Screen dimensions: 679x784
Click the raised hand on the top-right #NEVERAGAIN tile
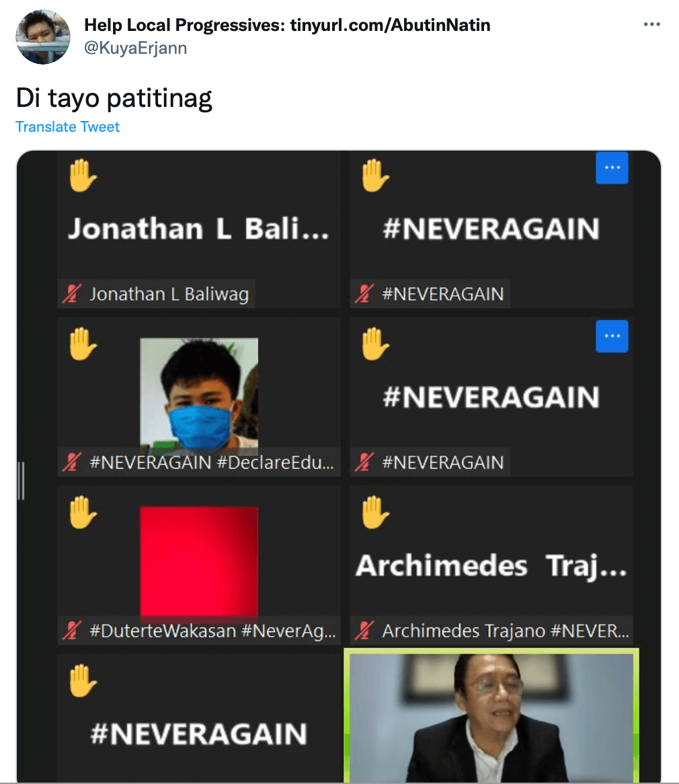pyautogui.click(x=375, y=175)
